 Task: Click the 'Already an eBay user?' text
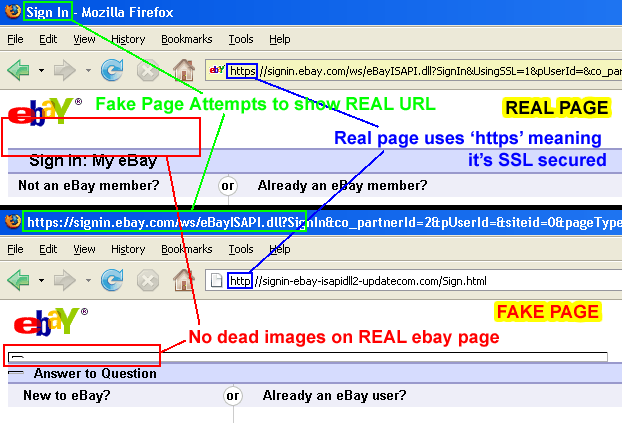point(334,395)
